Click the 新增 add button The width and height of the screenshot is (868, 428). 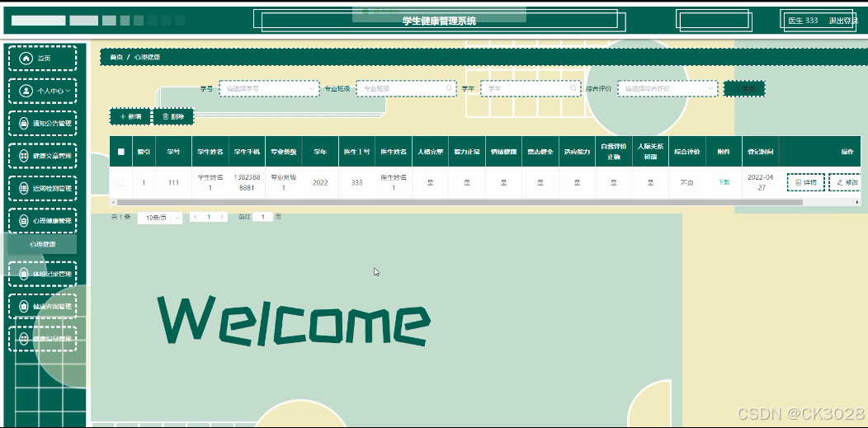[130, 116]
